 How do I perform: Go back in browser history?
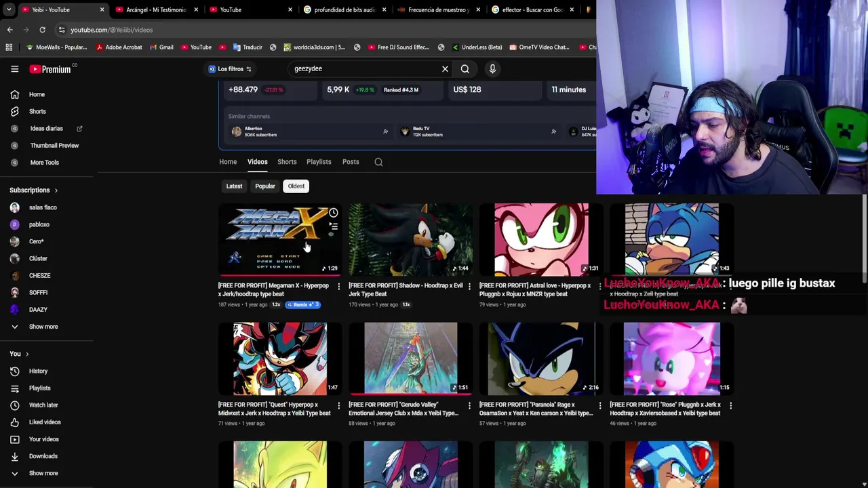(x=9, y=30)
